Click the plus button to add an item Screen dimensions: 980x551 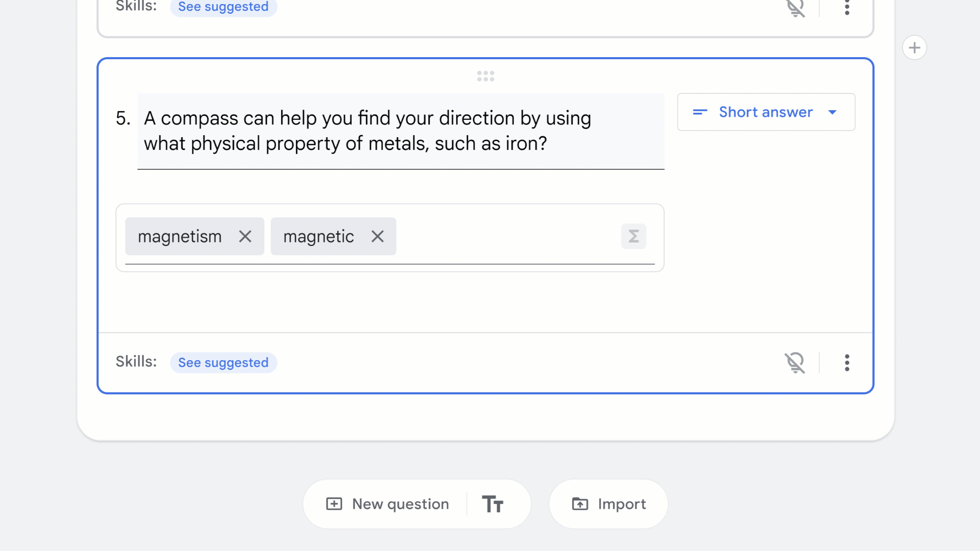click(x=914, y=47)
